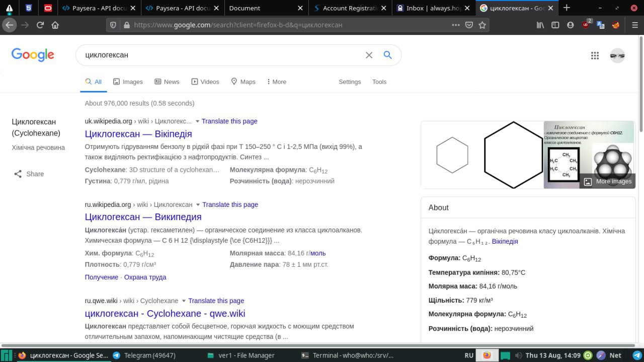The width and height of the screenshot is (644, 362).
Task: Open the Firefox Library icon
Action: pos(540,25)
